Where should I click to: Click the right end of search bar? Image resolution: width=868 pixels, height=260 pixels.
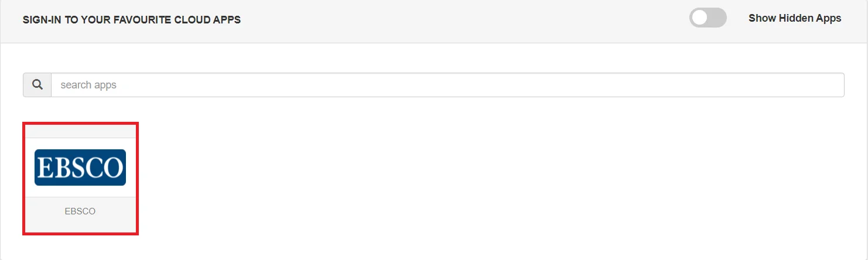[x=832, y=85]
